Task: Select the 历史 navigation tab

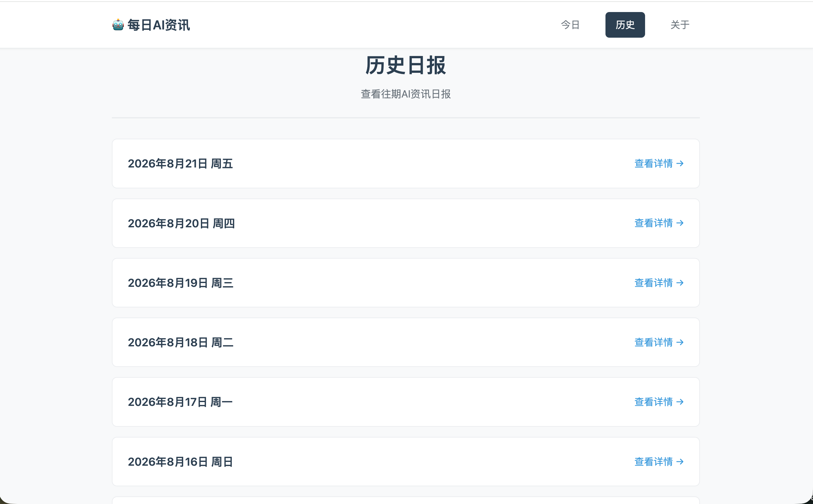Action: coord(625,25)
